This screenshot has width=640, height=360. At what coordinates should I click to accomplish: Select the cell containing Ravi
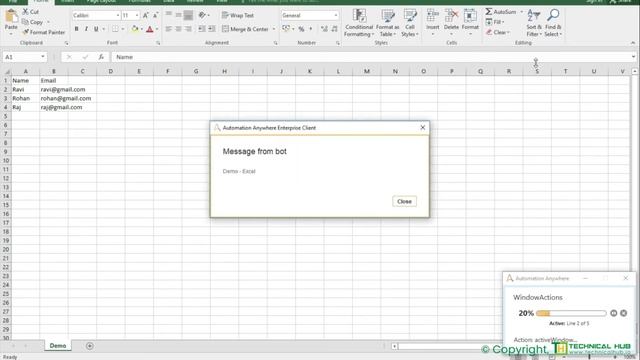tap(25, 89)
